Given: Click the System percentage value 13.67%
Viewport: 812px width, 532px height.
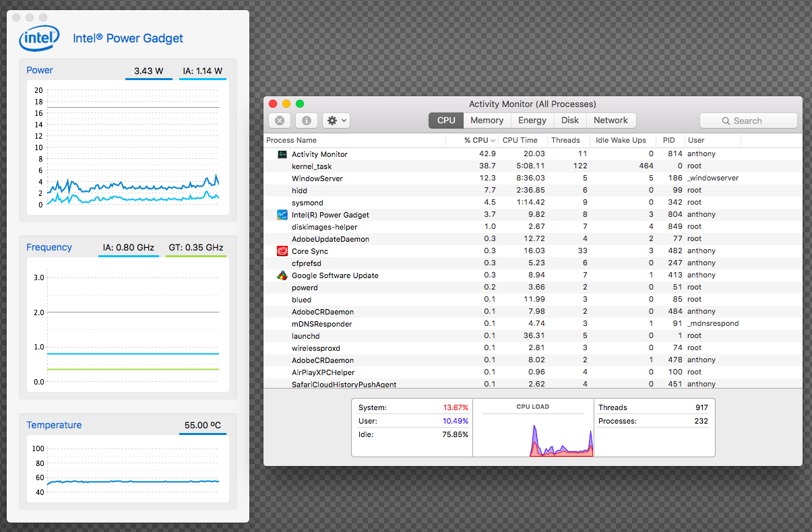Looking at the screenshot, I should [x=456, y=408].
